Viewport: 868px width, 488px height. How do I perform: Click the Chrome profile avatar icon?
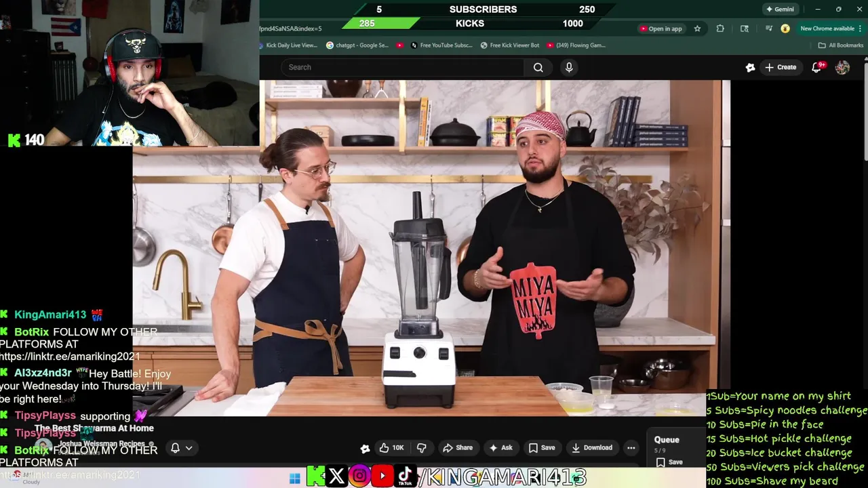coord(785,28)
